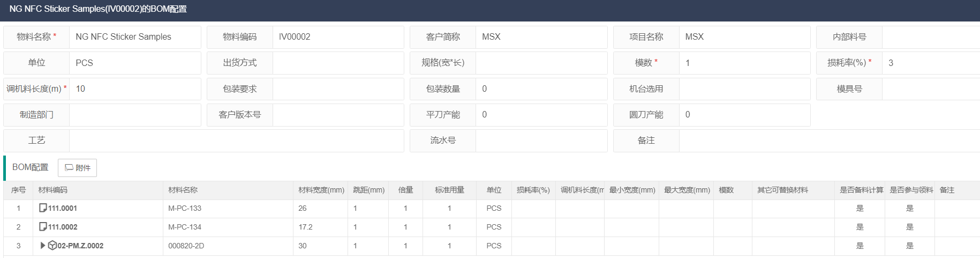The width and height of the screenshot is (980, 258).
Task: Click the 材料宽度(mm) column header
Action: coord(321,190)
